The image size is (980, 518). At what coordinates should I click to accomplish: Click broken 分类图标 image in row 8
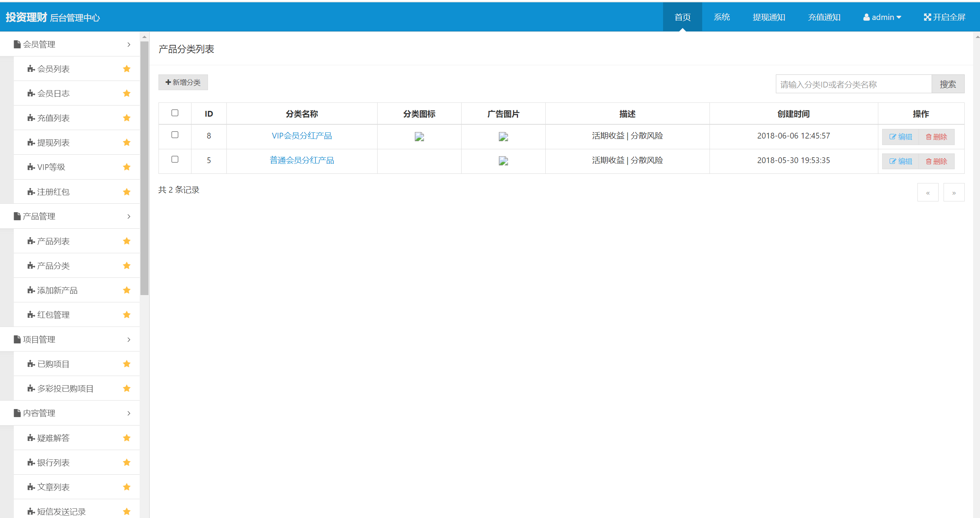click(x=419, y=137)
